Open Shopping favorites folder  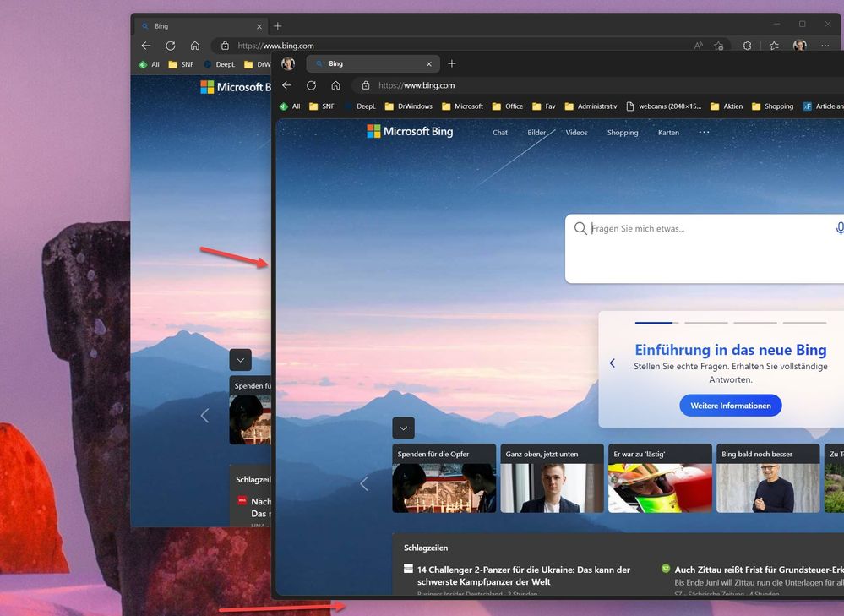[772, 106]
